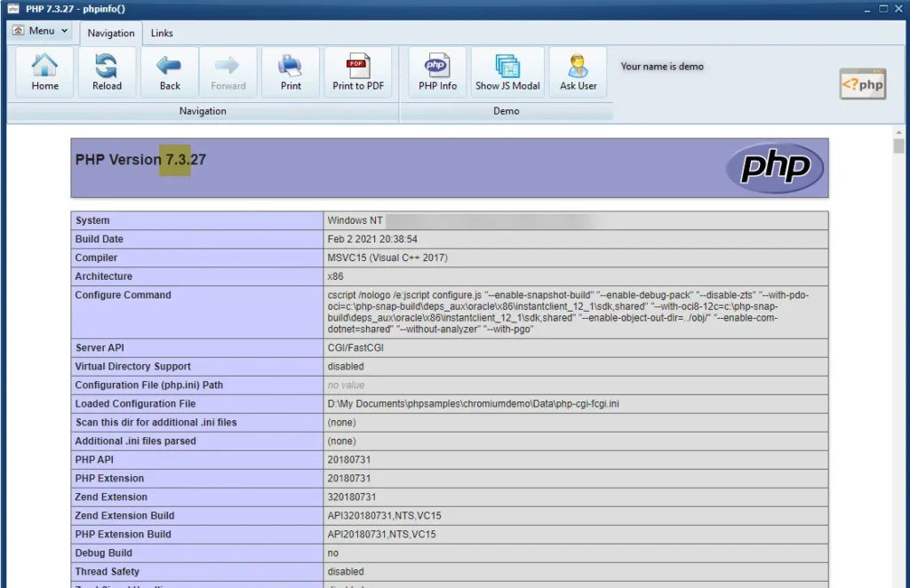The height and width of the screenshot is (588, 910).
Task: Reload the page with Reload icon
Action: [x=107, y=72]
